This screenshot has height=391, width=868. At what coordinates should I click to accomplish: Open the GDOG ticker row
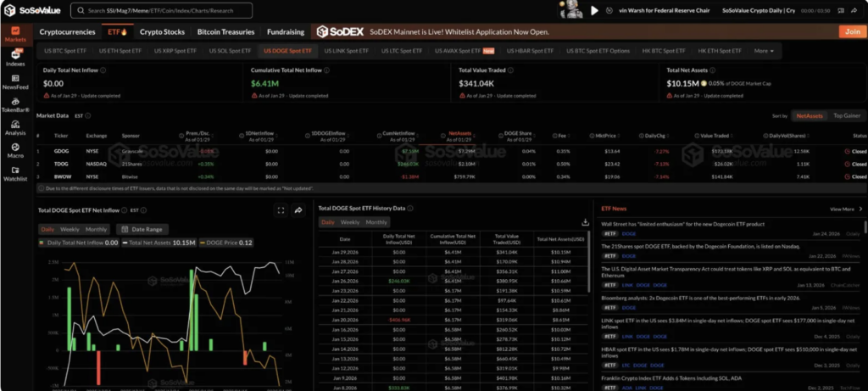(452, 151)
